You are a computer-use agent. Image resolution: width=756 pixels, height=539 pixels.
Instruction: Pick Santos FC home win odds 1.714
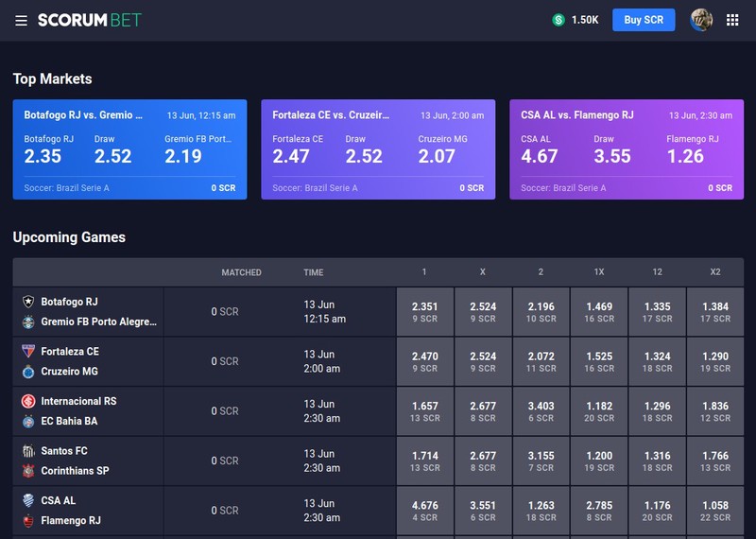pyautogui.click(x=424, y=461)
